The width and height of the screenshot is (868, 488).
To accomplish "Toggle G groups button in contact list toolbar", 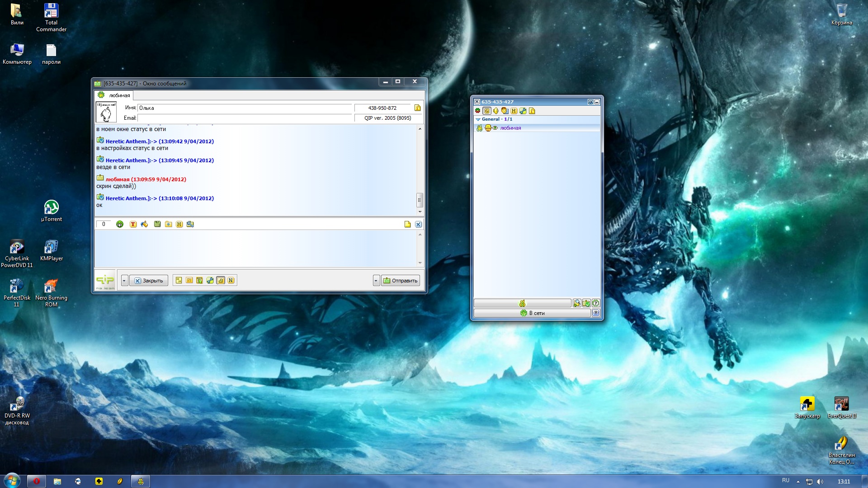I will (486, 111).
